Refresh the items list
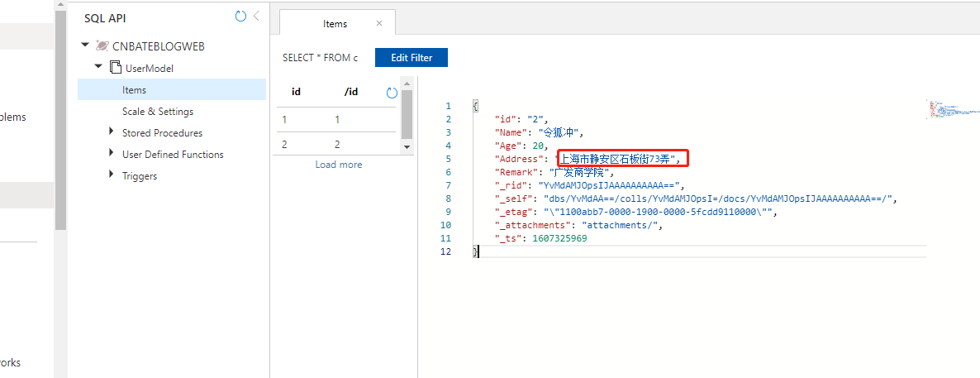Screen dimensions: 980x378 click(392, 93)
